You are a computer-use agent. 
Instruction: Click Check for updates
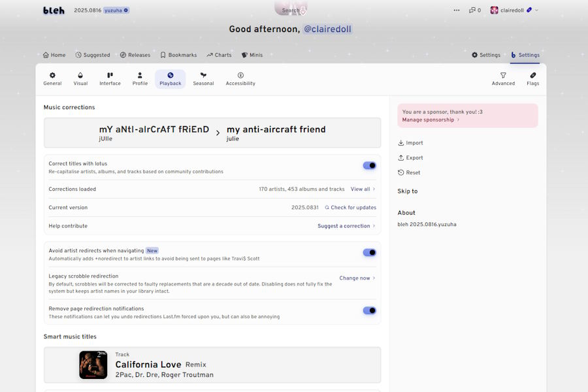coord(350,208)
